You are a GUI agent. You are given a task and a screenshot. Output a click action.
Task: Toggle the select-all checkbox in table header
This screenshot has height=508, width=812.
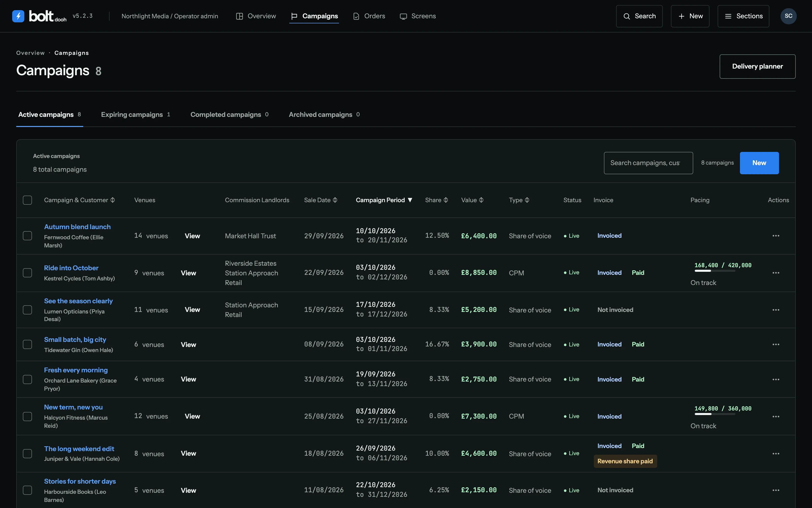coord(27,200)
